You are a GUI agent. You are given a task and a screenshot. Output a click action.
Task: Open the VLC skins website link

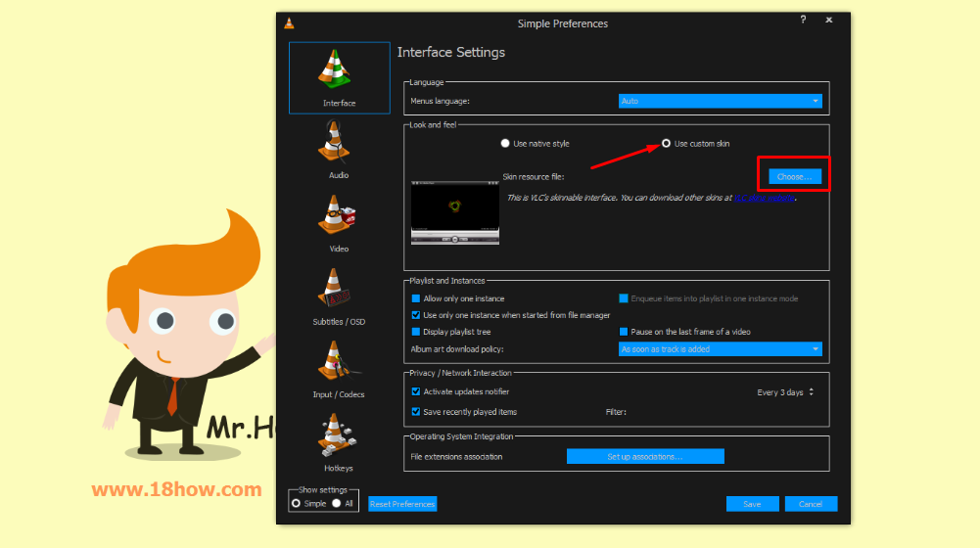[x=764, y=198]
